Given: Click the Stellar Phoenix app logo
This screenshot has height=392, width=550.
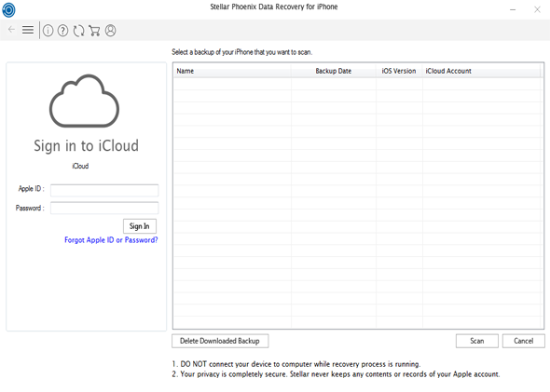Looking at the screenshot, I should click(8, 10).
